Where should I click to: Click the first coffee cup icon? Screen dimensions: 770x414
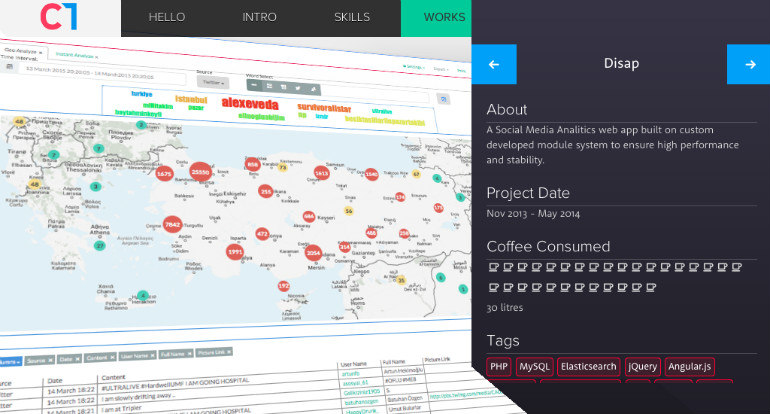pos(494,267)
